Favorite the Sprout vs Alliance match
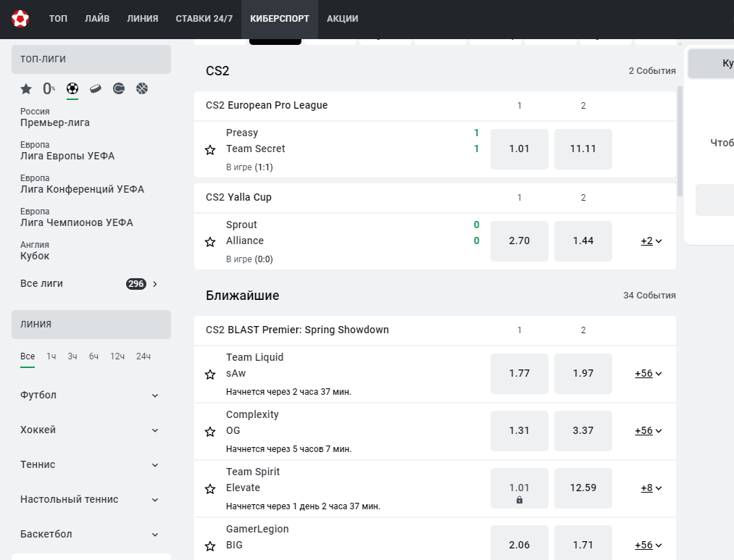 (x=210, y=242)
